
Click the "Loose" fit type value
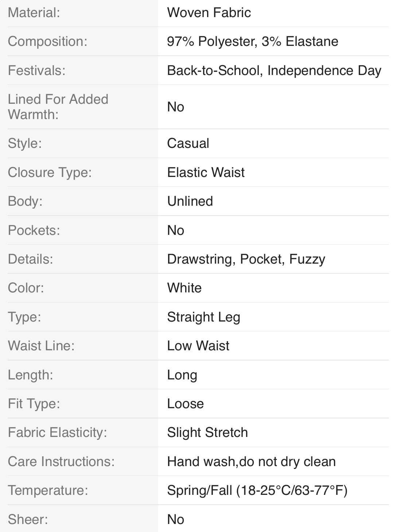pyautogui.click(x=185, y=404)
